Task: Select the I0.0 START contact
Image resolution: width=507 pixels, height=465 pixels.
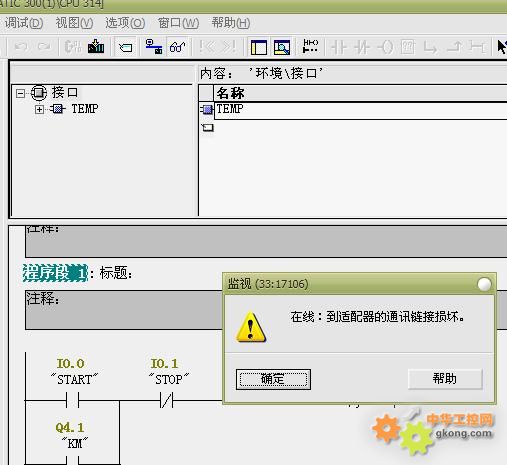Action: [72, 400]
